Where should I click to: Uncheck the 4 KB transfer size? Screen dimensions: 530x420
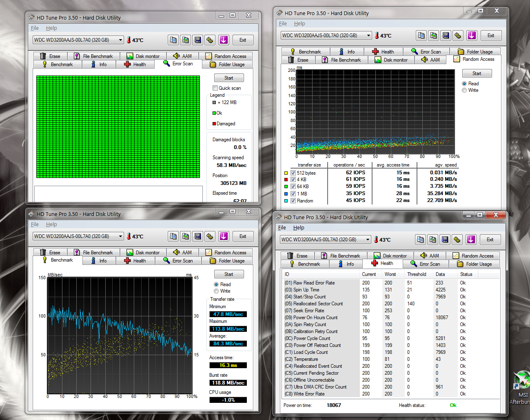293,180
